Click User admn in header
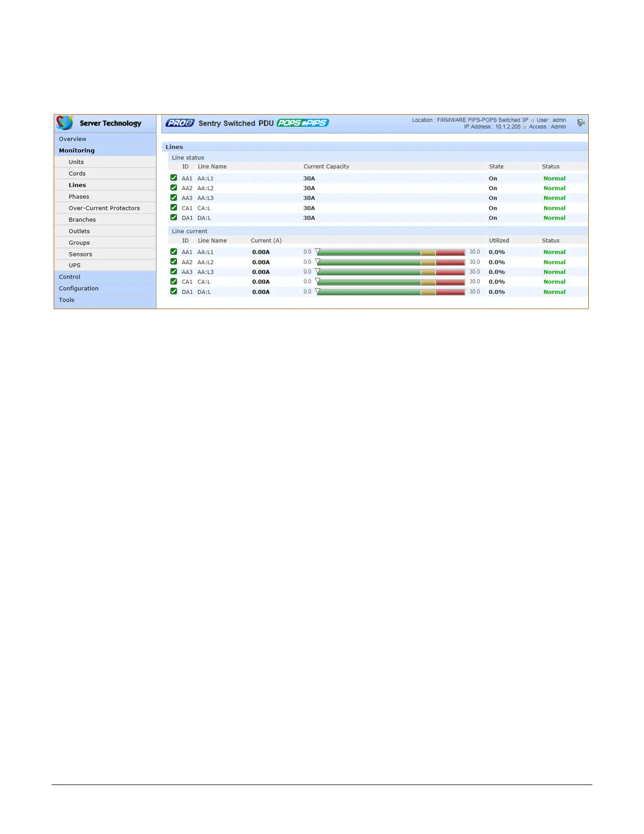The image size is (644, 834). coord(551,120)
